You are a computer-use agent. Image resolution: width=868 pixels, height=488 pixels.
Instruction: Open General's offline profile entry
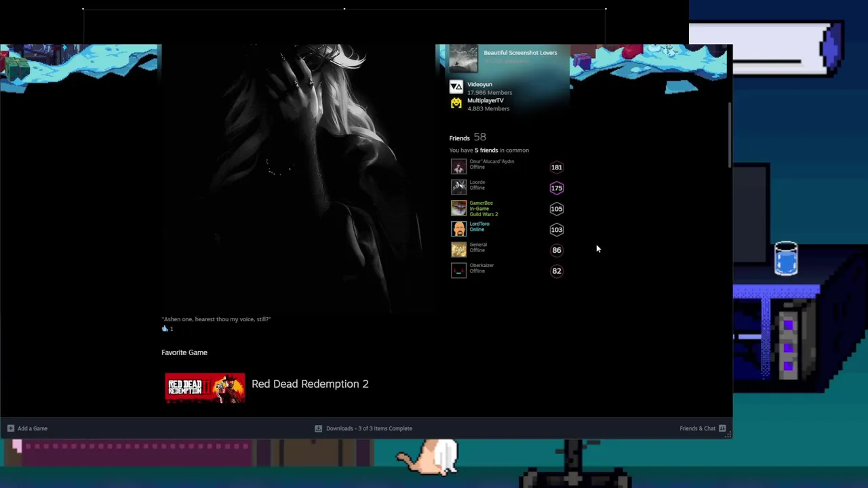click(x=478, y=247)
